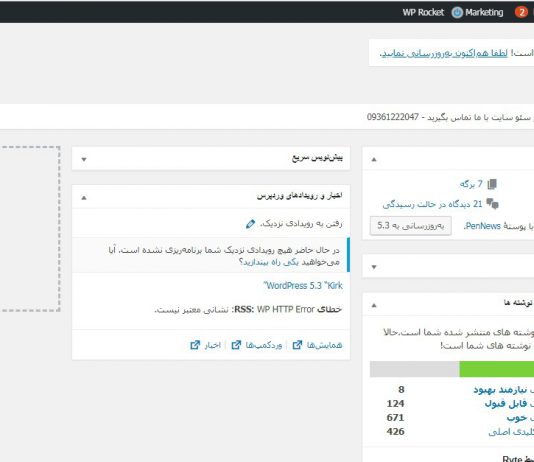Viewport: 534px width, 462px height.
Task: Open Marketing menu in admin bar
Action: tap(484, 13)
